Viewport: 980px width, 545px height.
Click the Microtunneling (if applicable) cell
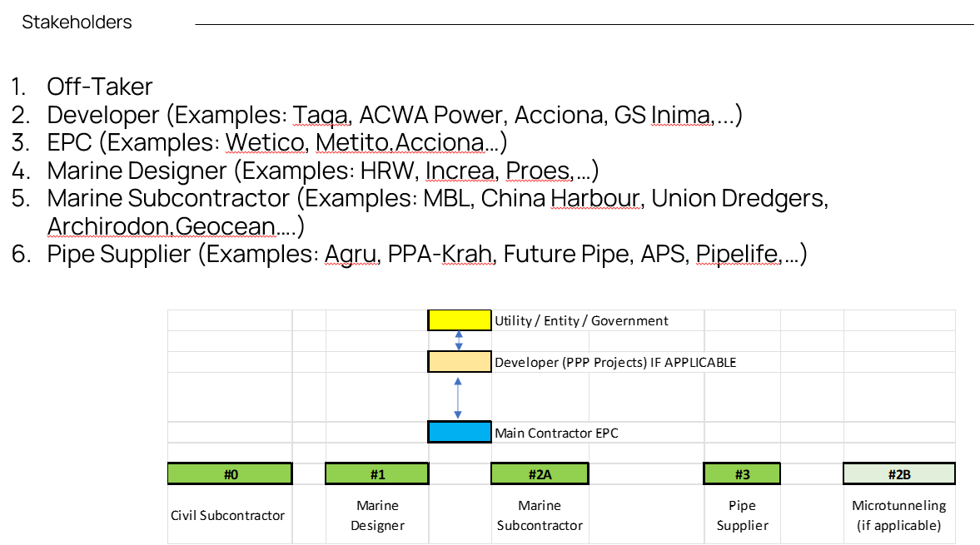point(898,515)
